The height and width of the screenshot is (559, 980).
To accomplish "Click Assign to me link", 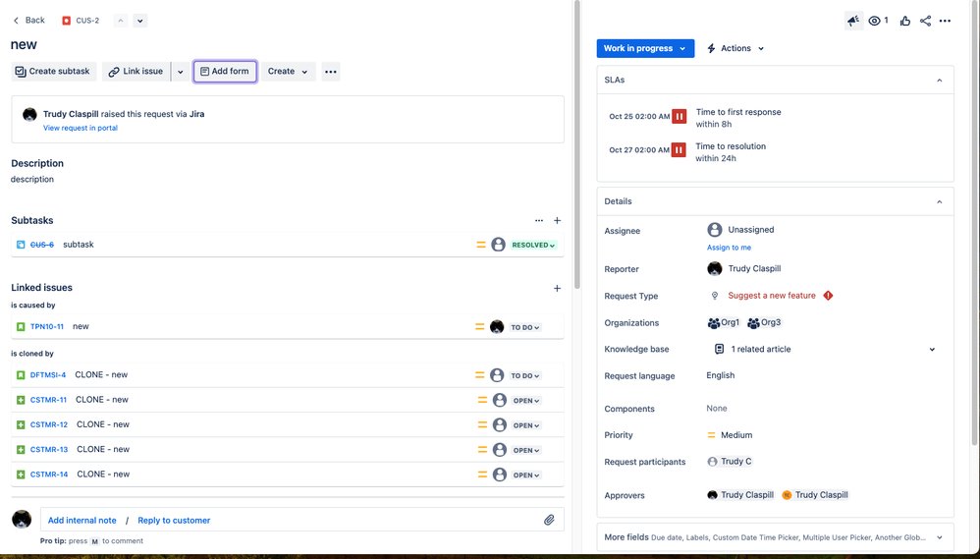I will pos(729,248).
